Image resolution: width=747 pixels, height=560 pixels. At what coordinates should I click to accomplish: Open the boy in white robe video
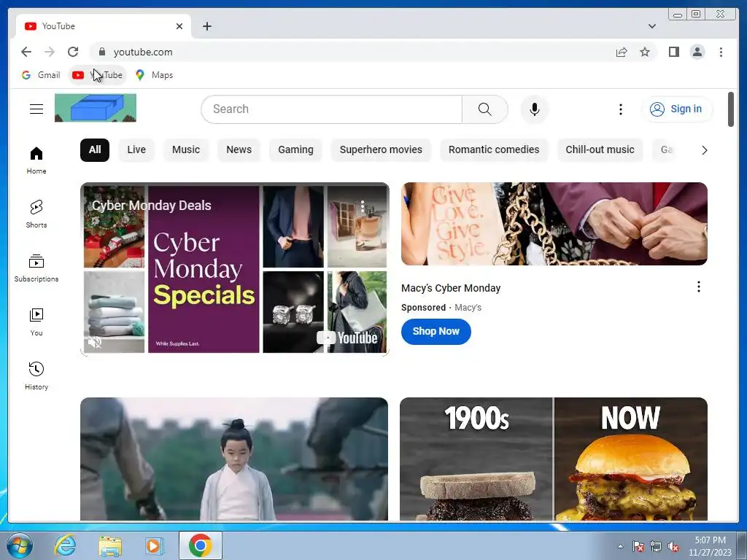pyautogui.click(x=234, y=459)
